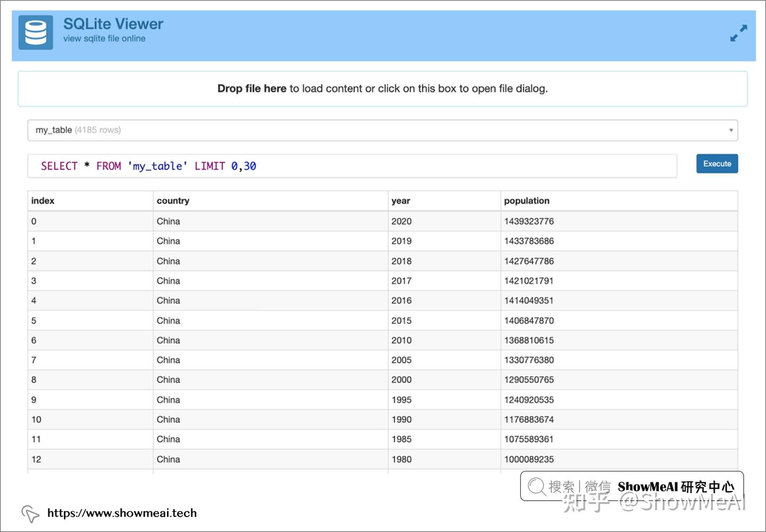Click the SQLite Viewer title

(113, 24)
